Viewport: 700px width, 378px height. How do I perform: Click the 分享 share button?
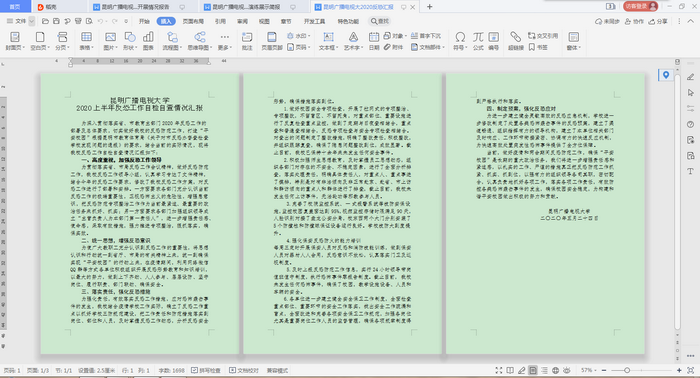point(658,21)
